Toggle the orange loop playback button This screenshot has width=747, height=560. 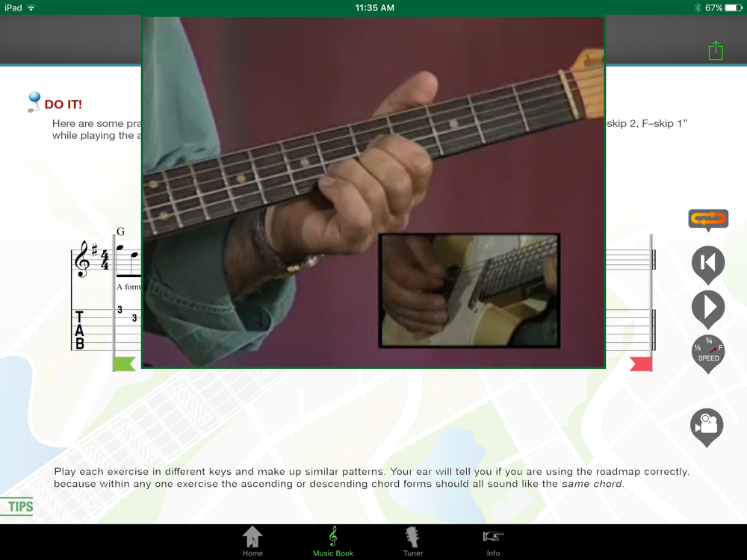point(708,220)
